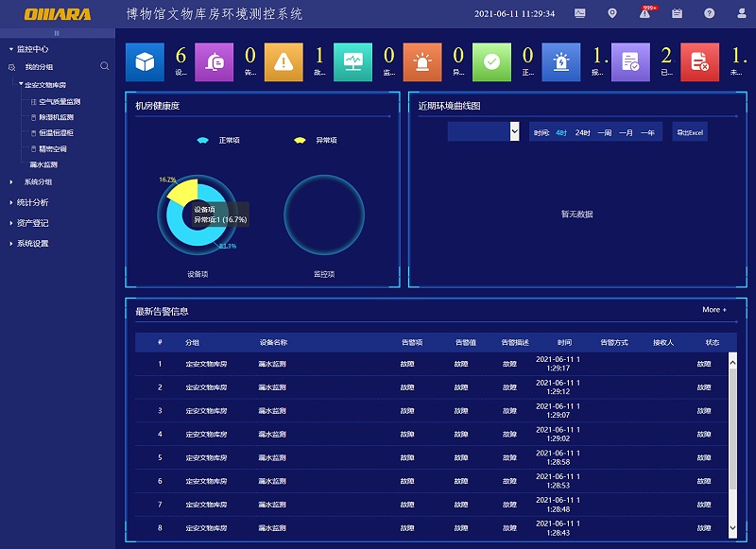Toggle the 异常项 legend in health chart
This screenshot has height=549, width=756.
click(316, 140)
